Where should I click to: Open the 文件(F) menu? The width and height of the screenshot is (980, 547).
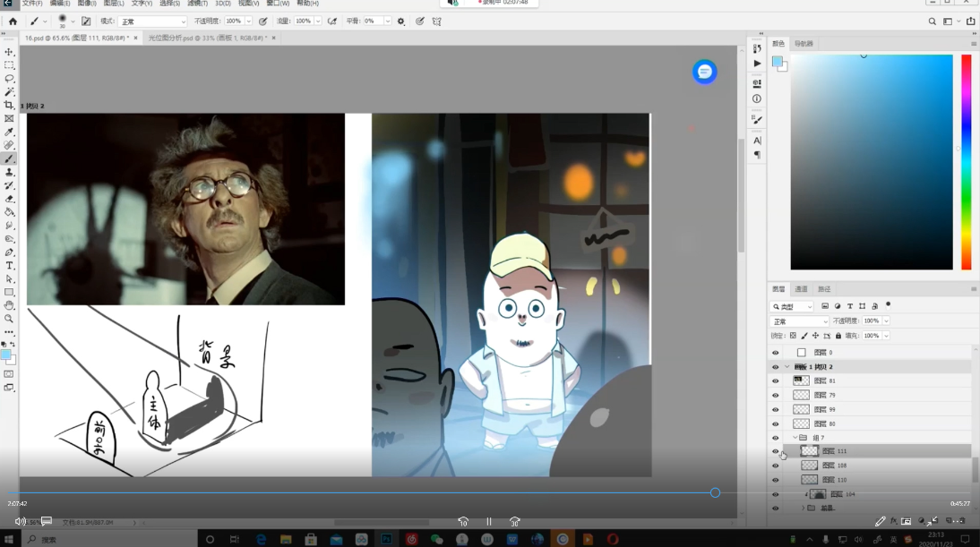coord(32,3)
